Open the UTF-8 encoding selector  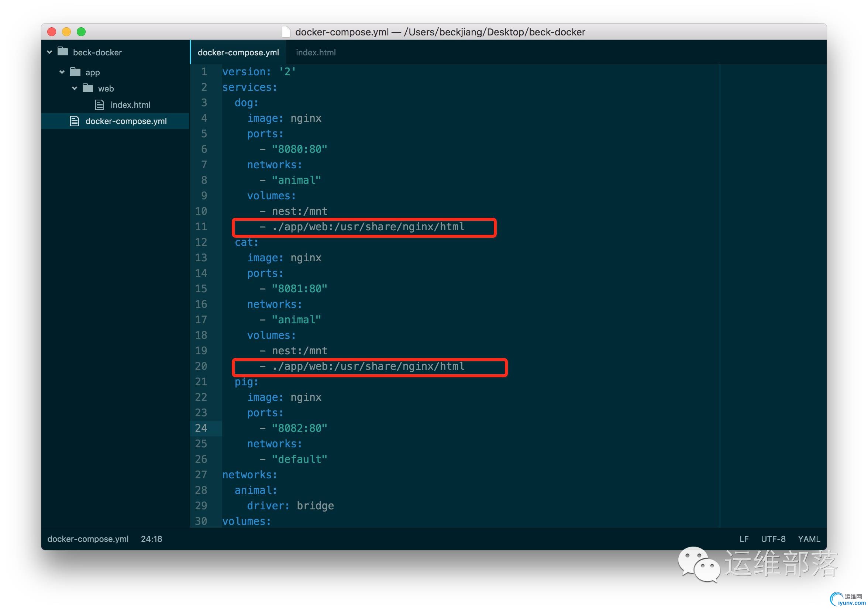coord(773,539)
